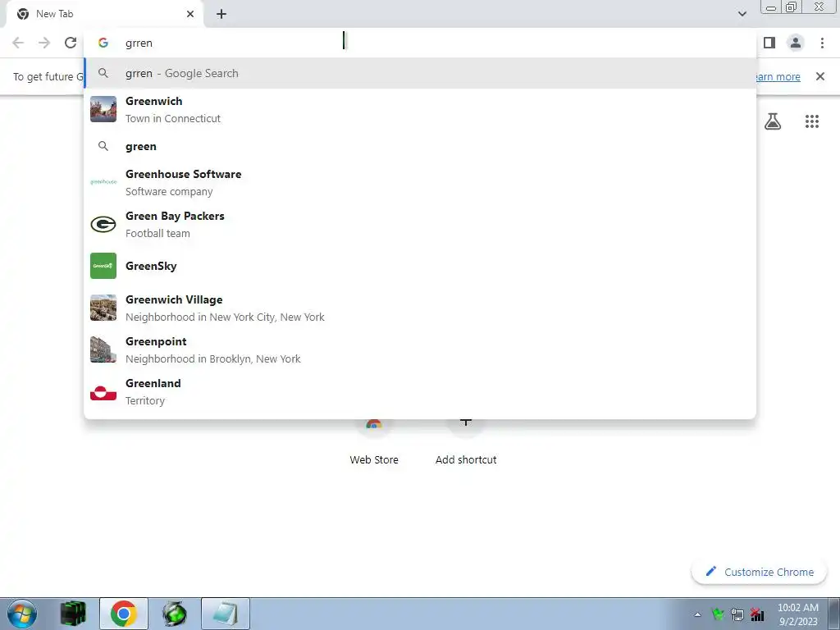Click the network tray icon

click(737, 614)
